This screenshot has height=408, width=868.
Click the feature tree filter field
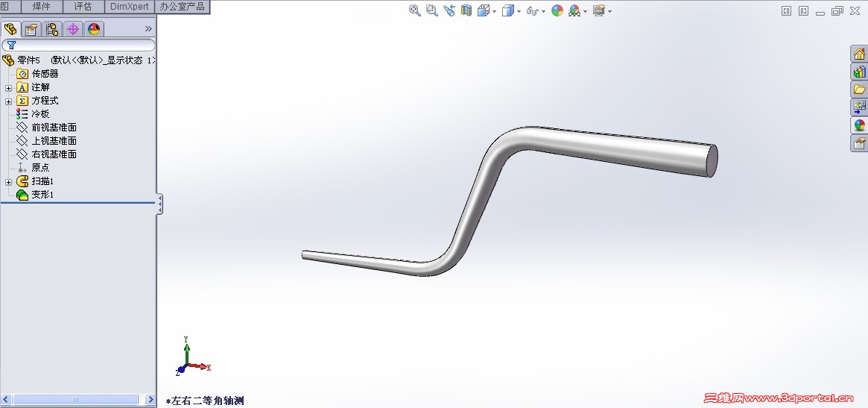tap(78, 45)
